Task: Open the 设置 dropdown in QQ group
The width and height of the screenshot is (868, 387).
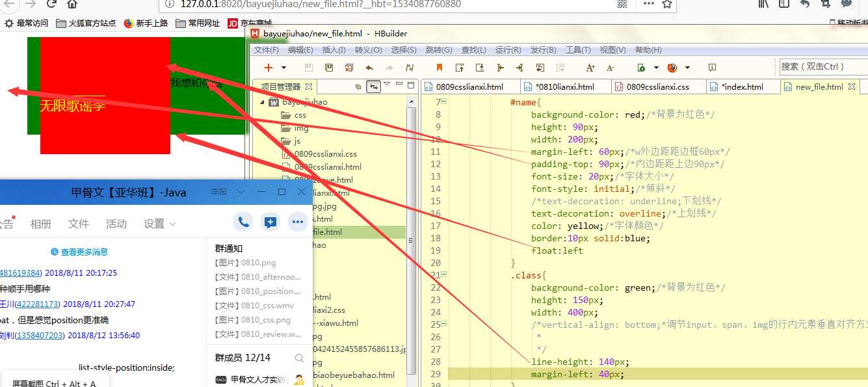Action: coord(160,224)
